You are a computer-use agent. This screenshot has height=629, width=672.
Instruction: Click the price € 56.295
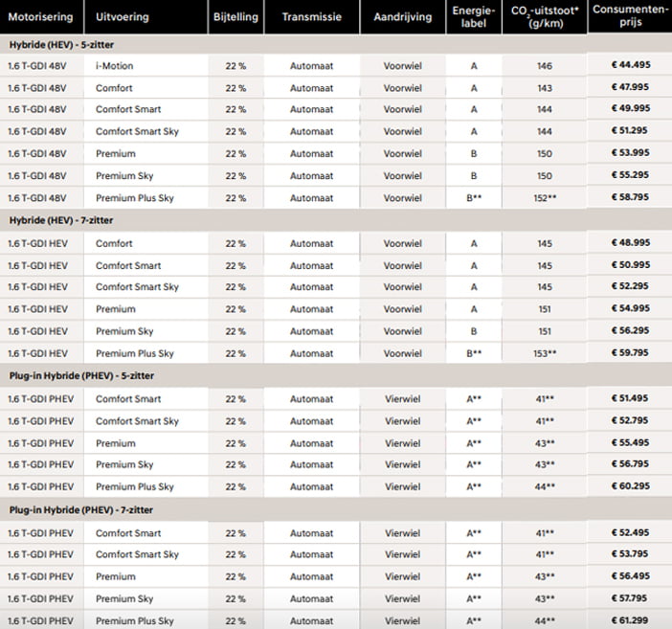tap(630, 330)
